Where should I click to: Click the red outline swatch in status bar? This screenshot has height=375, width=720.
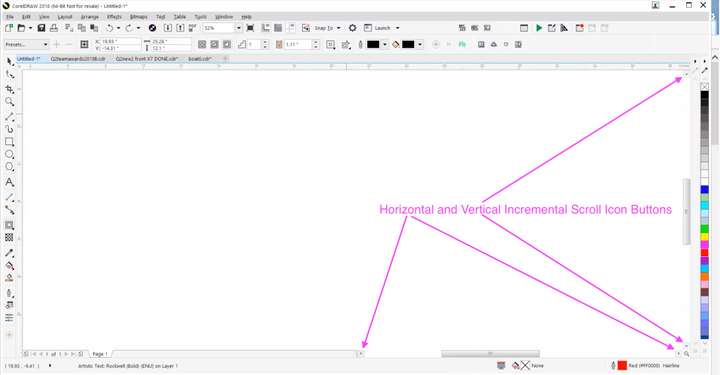coord(622,365)
